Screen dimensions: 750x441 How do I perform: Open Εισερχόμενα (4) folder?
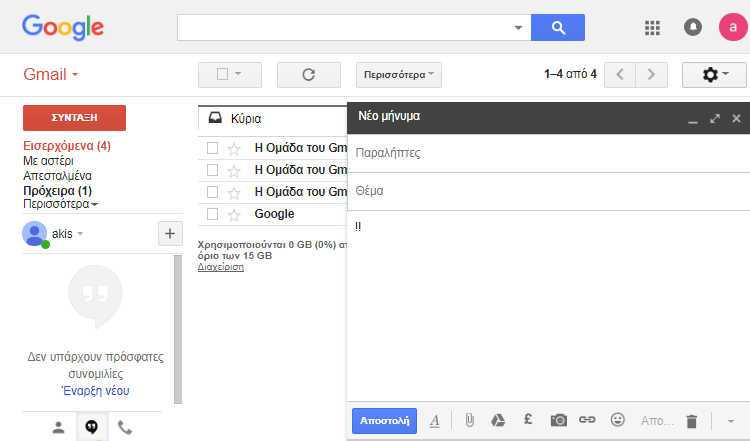[x=67, y=146]
